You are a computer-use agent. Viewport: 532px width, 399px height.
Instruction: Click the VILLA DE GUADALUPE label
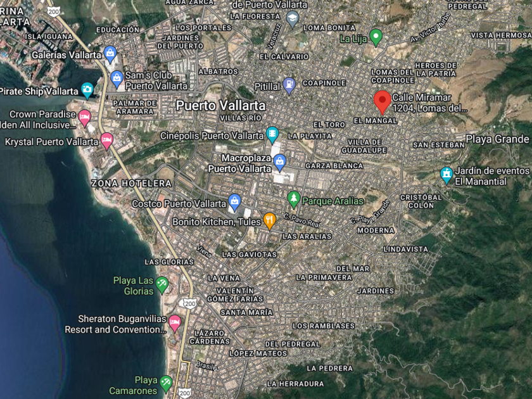click(x=364, y=146)
